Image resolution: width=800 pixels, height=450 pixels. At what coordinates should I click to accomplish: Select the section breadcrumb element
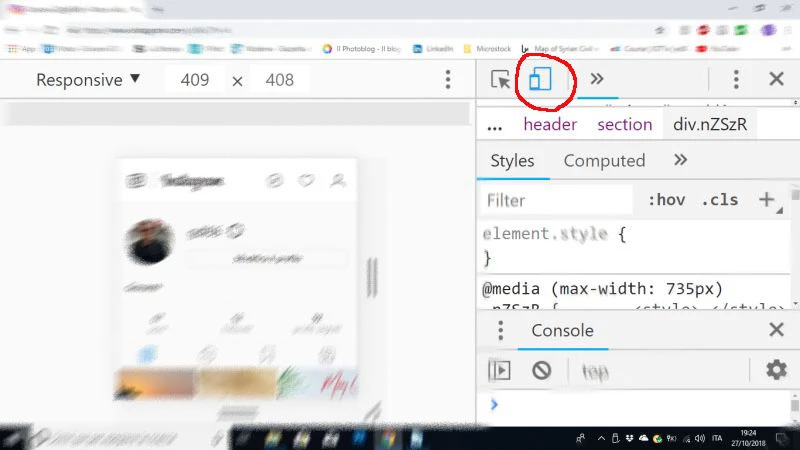pyautogui.click(x=624, y=124)
